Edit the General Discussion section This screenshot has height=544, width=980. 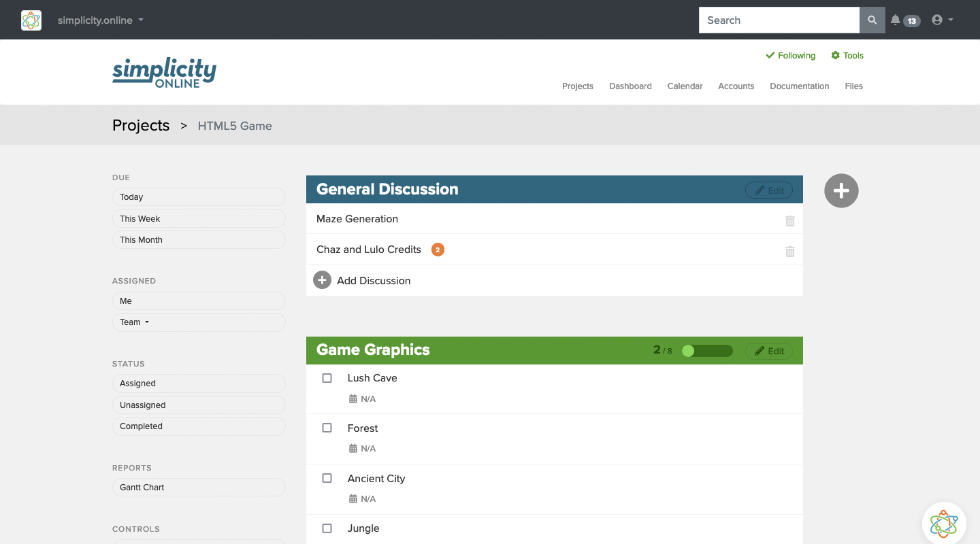(x=769, y=190)
